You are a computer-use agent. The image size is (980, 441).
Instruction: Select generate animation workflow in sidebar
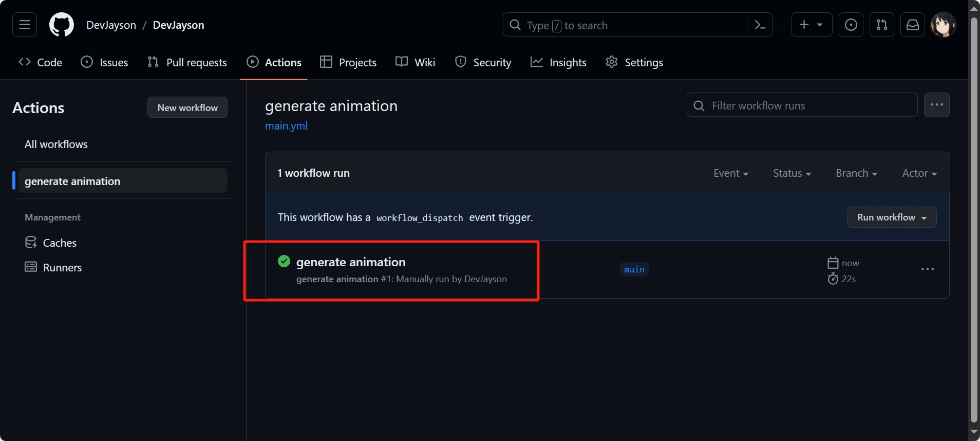123,180
